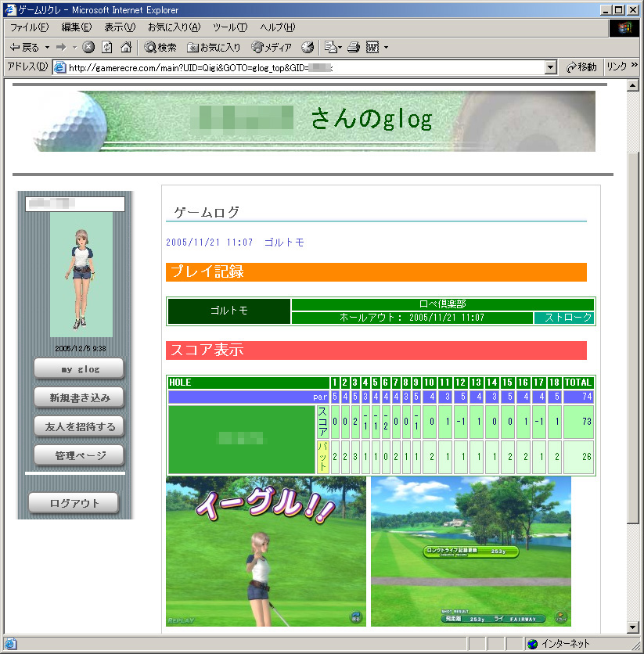Click the Mail toolbar icon
The image size is (644, 654).
(330, 48)
